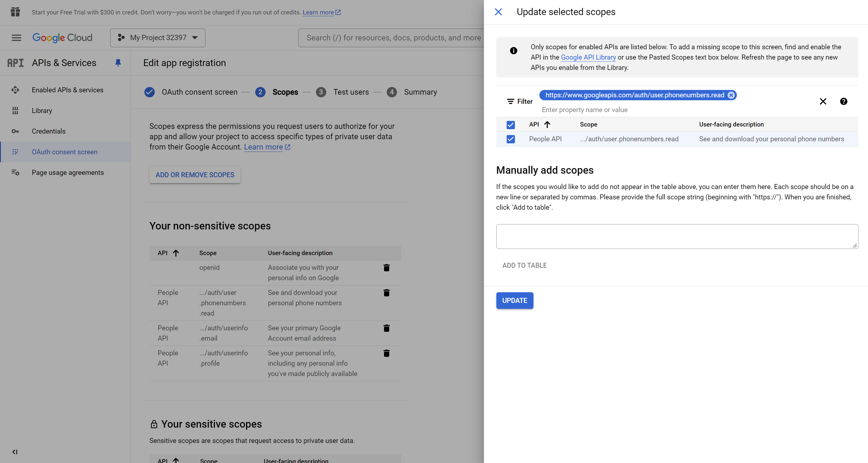Click the ADD OR REMOVE SCOPES button
Image resolution: width=868 pixels, height=463 pixels.
click(195, 175)
